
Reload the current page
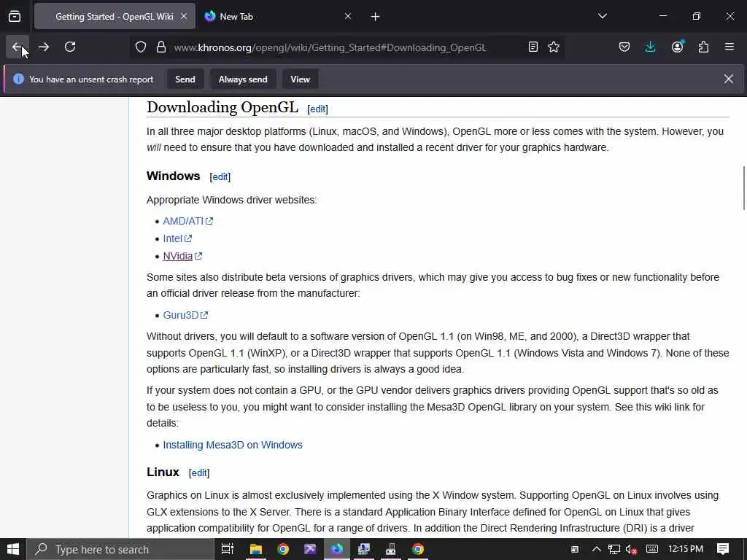tap(70, 47)
